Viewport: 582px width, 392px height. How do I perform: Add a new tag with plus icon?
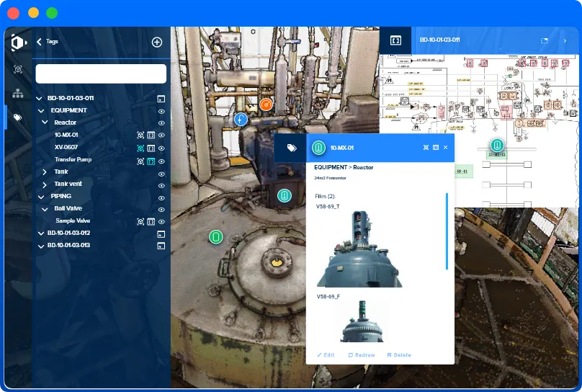(x=157, y=43)
